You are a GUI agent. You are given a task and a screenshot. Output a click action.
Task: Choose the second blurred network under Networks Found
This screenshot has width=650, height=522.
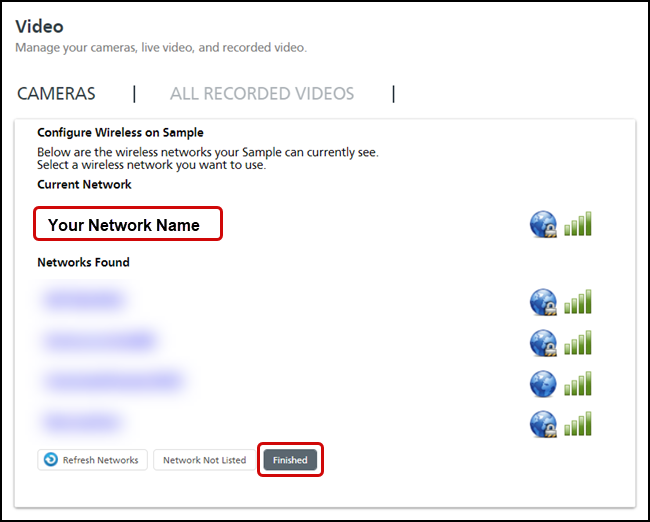[98, 341]
